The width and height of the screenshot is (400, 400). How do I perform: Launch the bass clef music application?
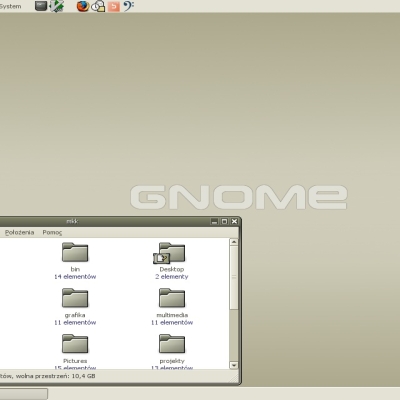pos(128,6)
